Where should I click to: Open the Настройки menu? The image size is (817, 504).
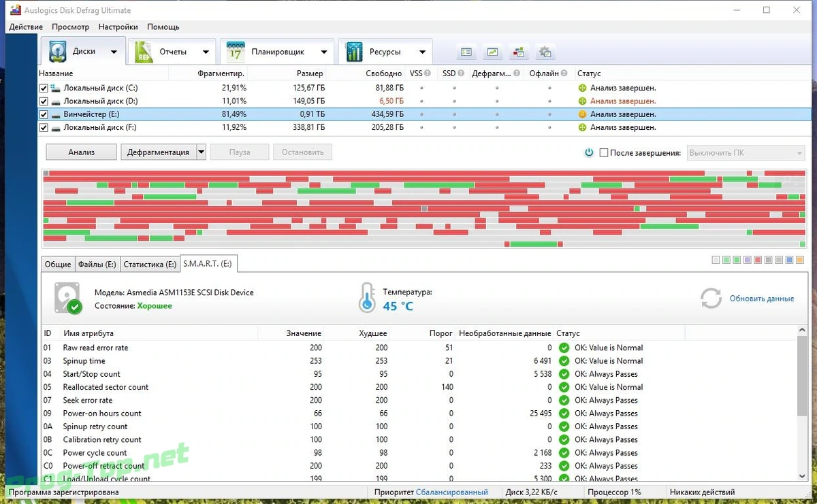click(x=118, y=27)
